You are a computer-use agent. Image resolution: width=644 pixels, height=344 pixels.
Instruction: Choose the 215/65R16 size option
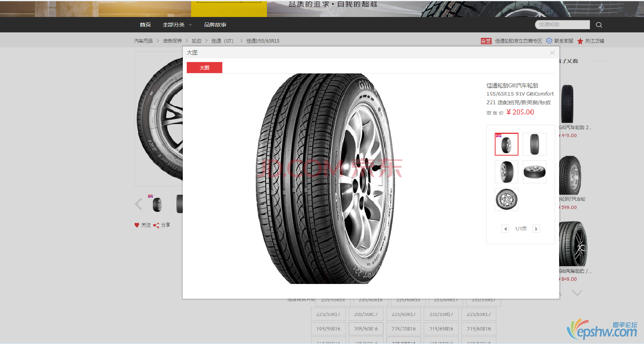(x=441, y=329)
